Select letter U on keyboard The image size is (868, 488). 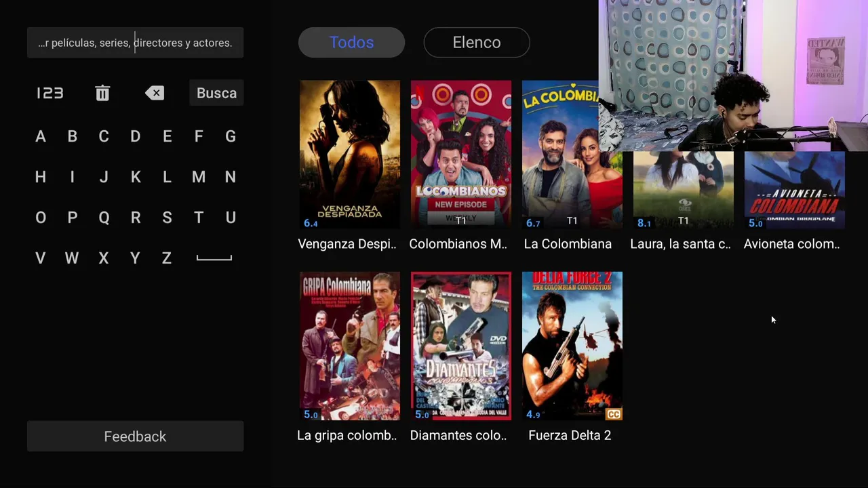point(231,218)
